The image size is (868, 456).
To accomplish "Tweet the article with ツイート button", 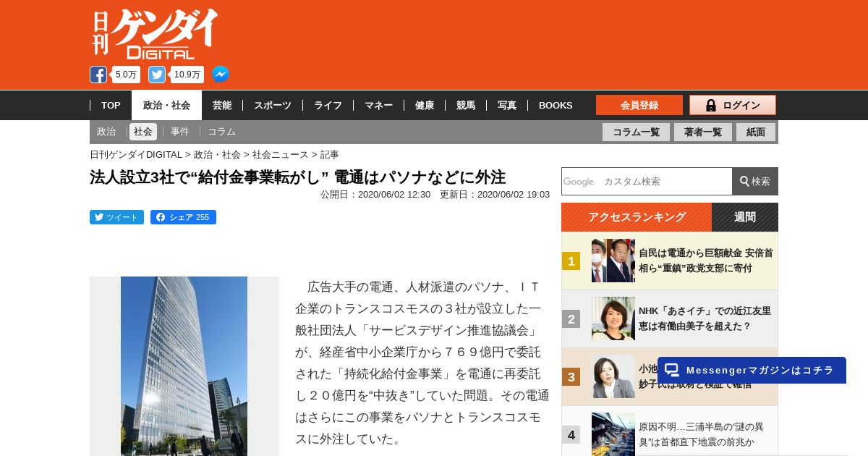I will click(116, 217).
